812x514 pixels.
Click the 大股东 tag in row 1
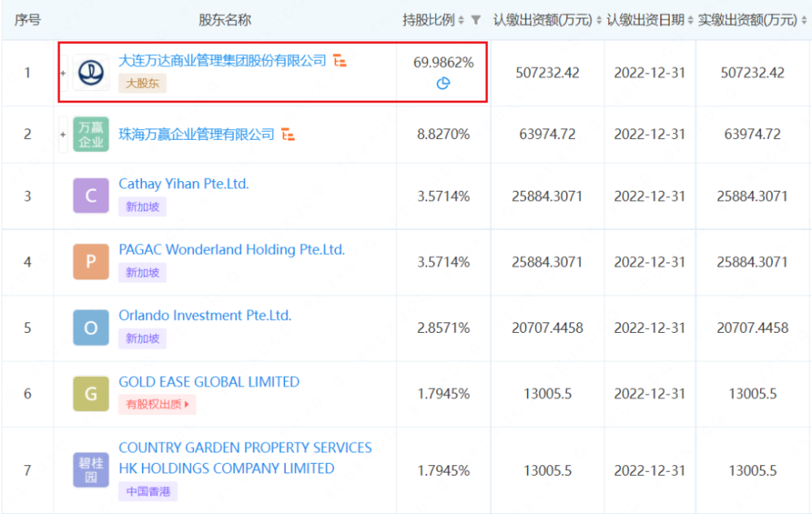point(142,84)
